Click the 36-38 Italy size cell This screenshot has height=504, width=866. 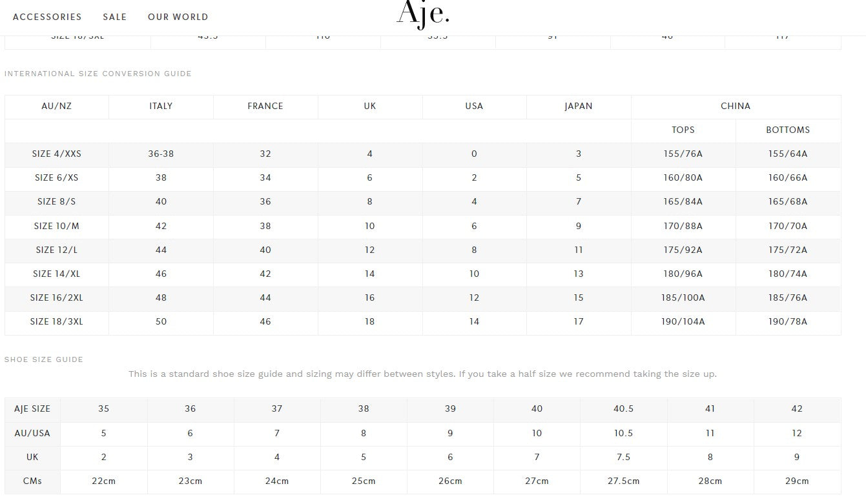(161, 154)
